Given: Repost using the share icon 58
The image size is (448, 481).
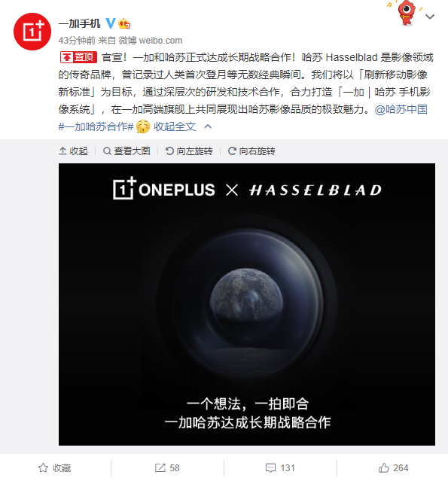Looking at the screenshot, I should point(167,467).
